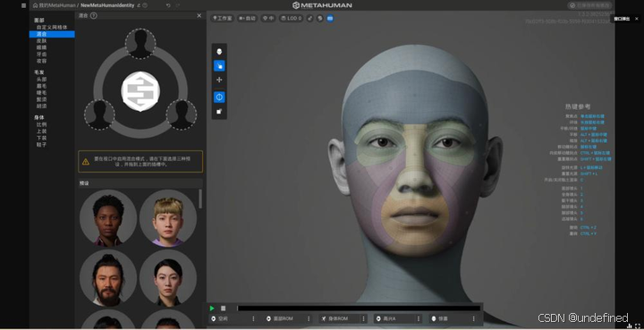
Task: Toggle the blue symmetry button
Action: tap(219, 97)
